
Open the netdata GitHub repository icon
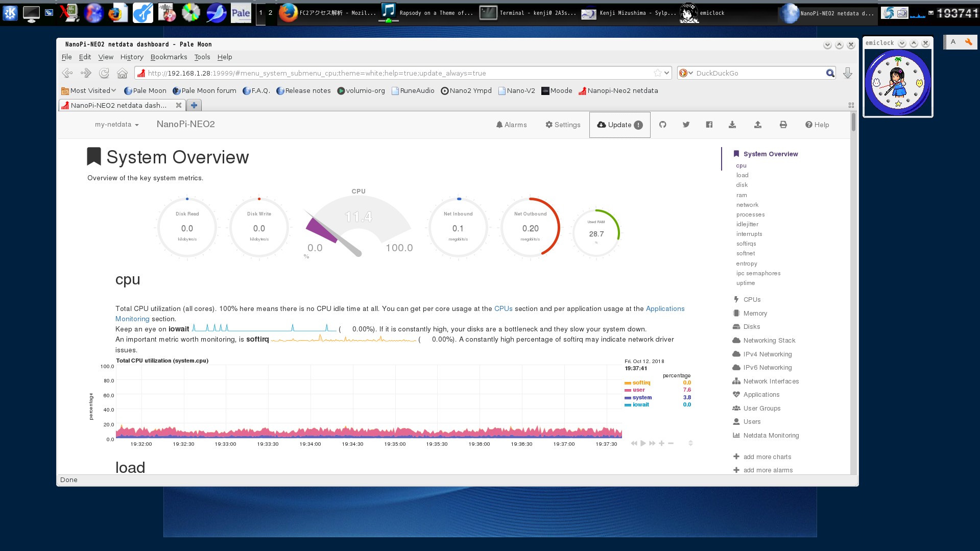click(x=662, y=124)
